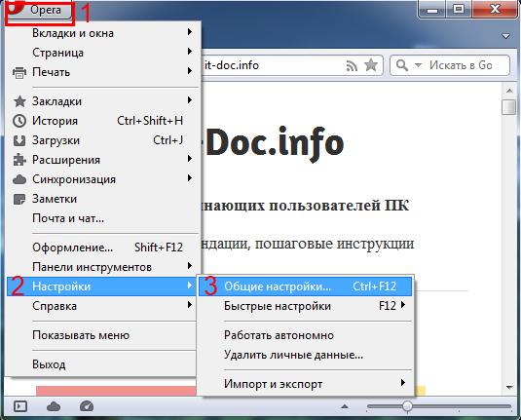Close the Opera window
Screen dimensions: 521x420
point(495,9)
